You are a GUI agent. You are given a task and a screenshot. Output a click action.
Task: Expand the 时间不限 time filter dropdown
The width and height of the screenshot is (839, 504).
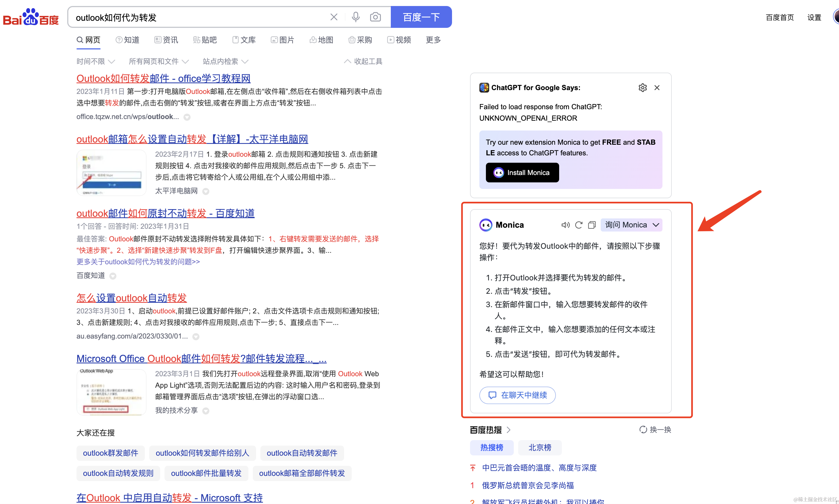pyautogui.click(x=96, y=61)
